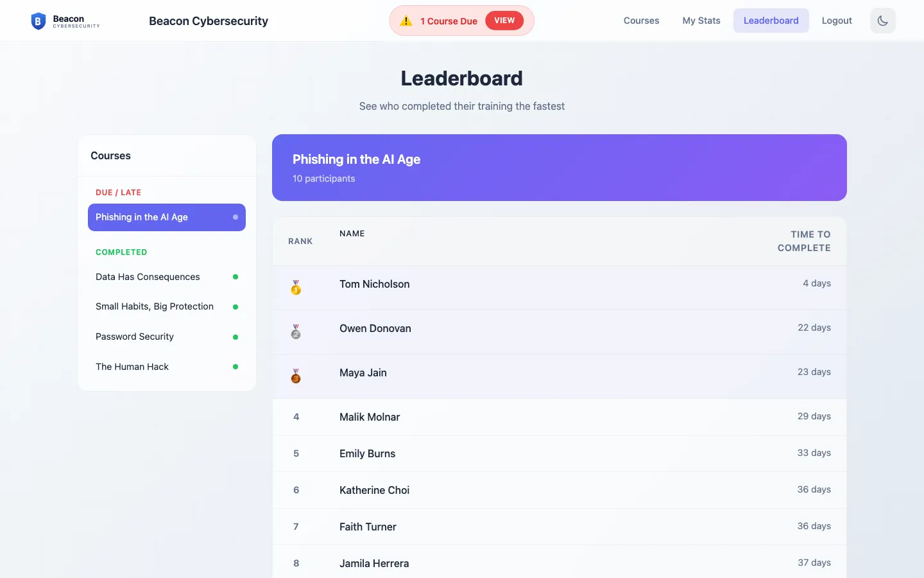
Task: Click the warning triangle icon in the due banner
Action: point(406,21)
